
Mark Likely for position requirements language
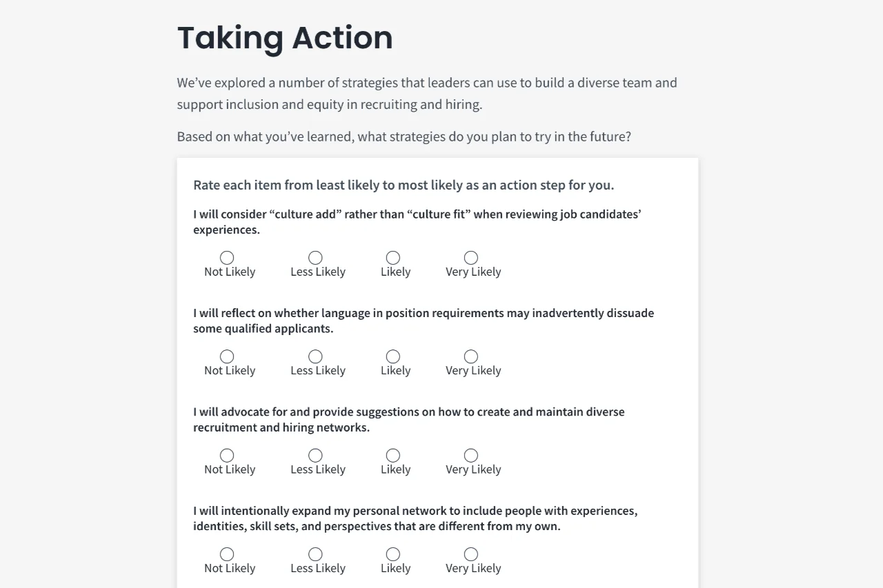click(x=393, y=356)
